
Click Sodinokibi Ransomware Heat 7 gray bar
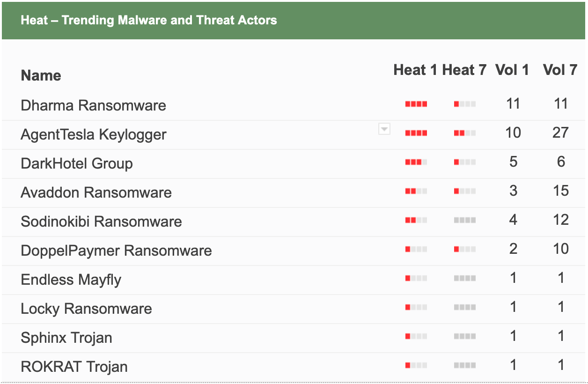(x=465, y=220)
